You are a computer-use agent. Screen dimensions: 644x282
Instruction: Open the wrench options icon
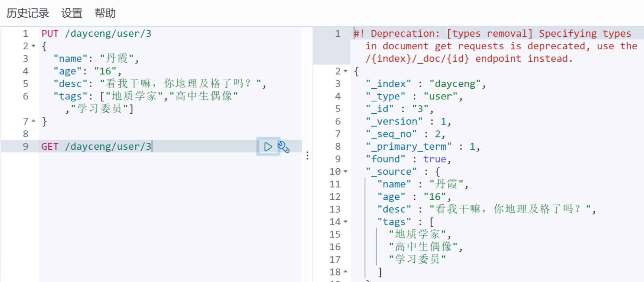(284, 147)
